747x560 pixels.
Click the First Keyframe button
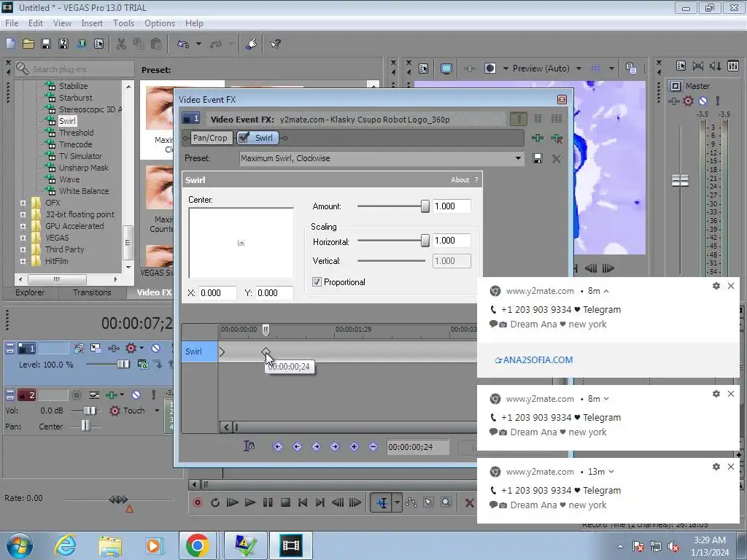click(278, 447)
